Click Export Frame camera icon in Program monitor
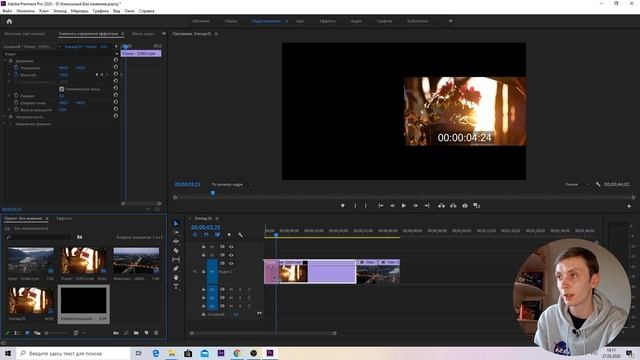 tap(465, 206)
